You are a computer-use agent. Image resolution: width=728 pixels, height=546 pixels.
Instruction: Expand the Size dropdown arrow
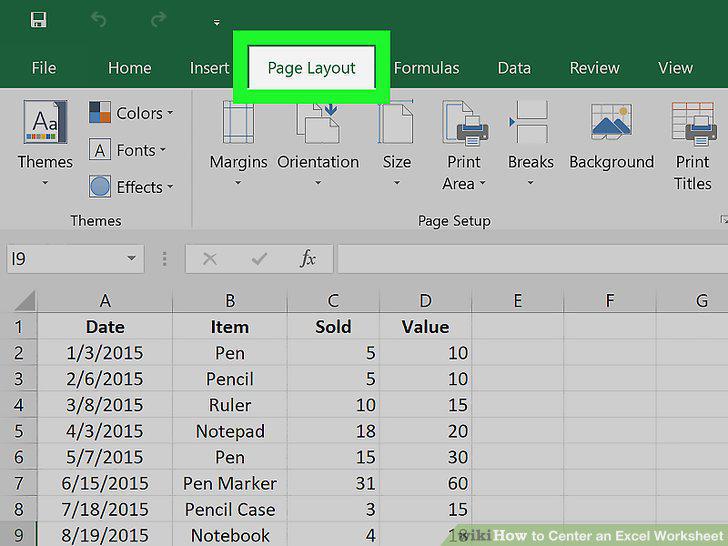coord(396,183)
